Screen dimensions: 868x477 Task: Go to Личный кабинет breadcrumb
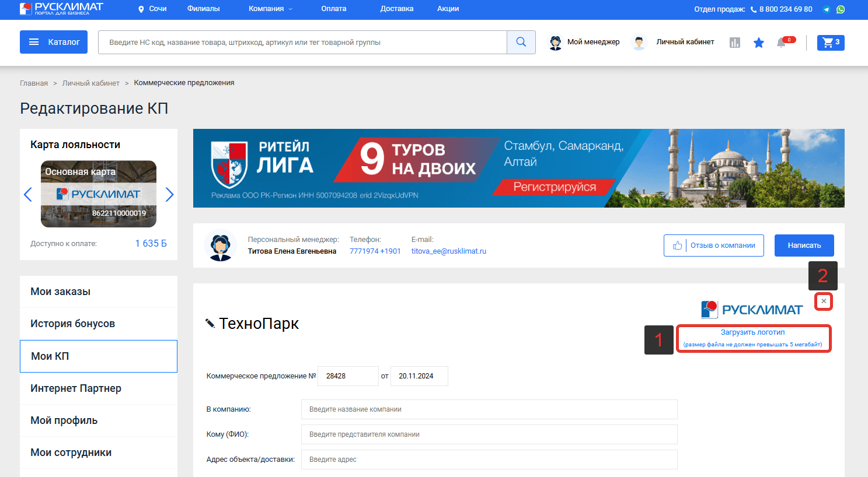coord(91,83)
